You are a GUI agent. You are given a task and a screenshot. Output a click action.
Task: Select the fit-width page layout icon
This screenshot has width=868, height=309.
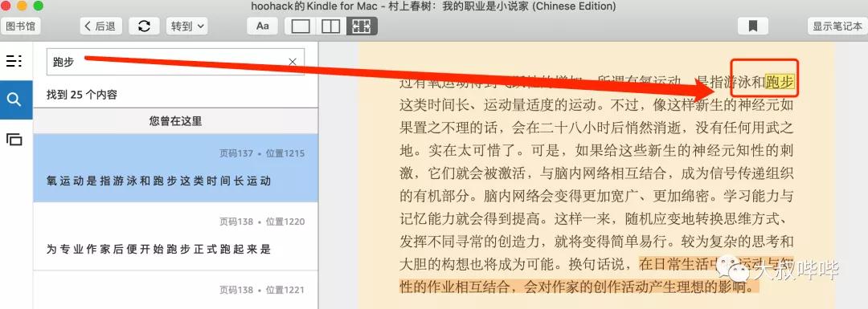(x=362, y=26)
